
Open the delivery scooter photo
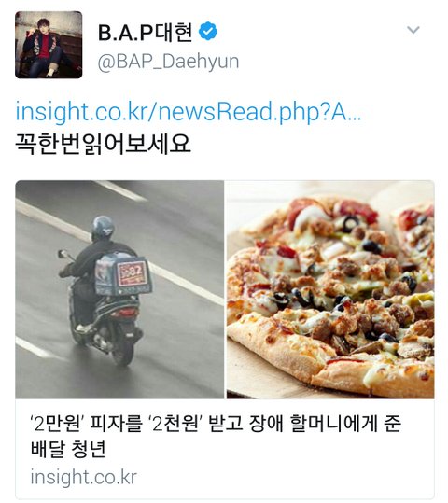(119, 289)
